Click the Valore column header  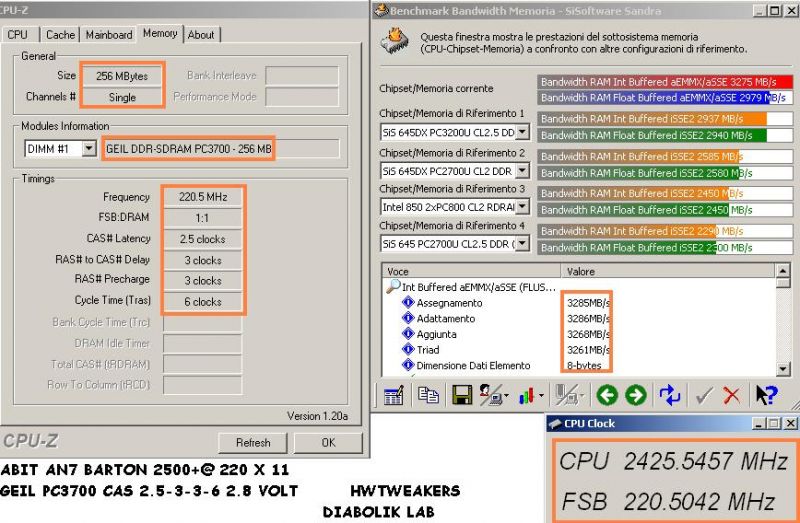tap(668, 271)
